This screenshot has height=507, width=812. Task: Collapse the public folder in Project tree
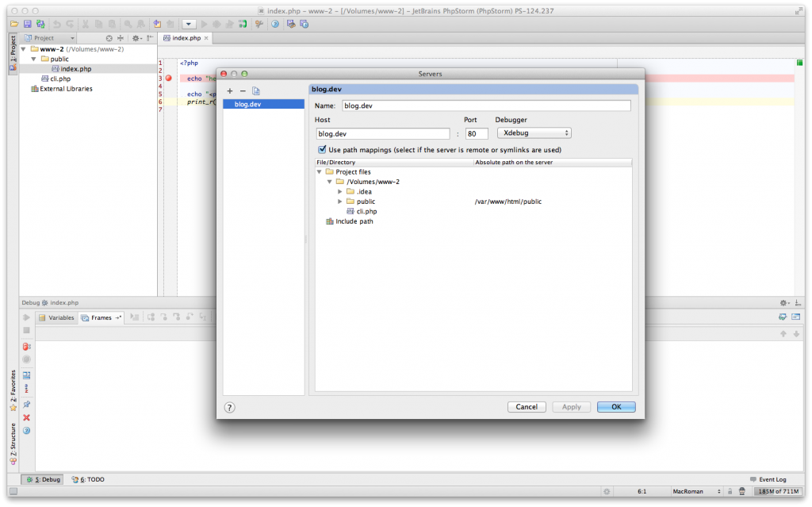point(33,59)
